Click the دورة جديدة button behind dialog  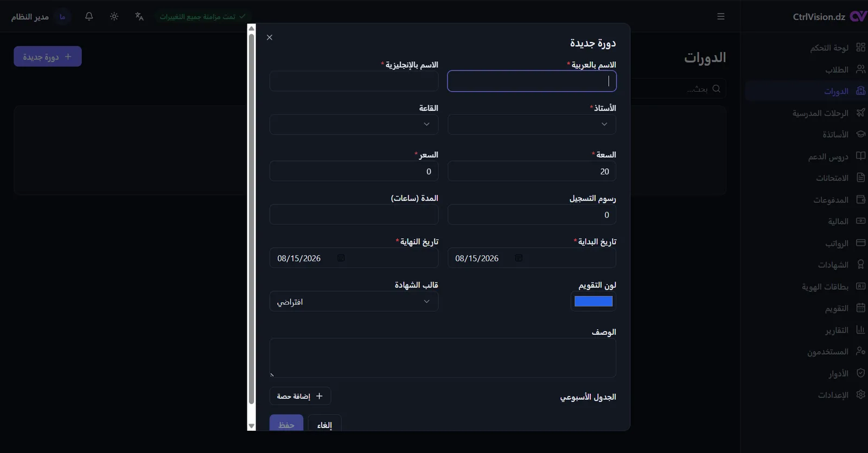click(48, 56)
